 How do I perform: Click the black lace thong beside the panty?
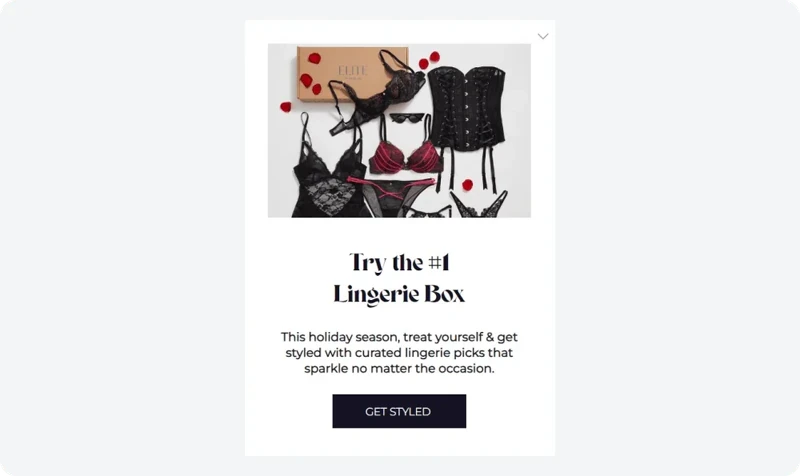click(x=480, y=205)
